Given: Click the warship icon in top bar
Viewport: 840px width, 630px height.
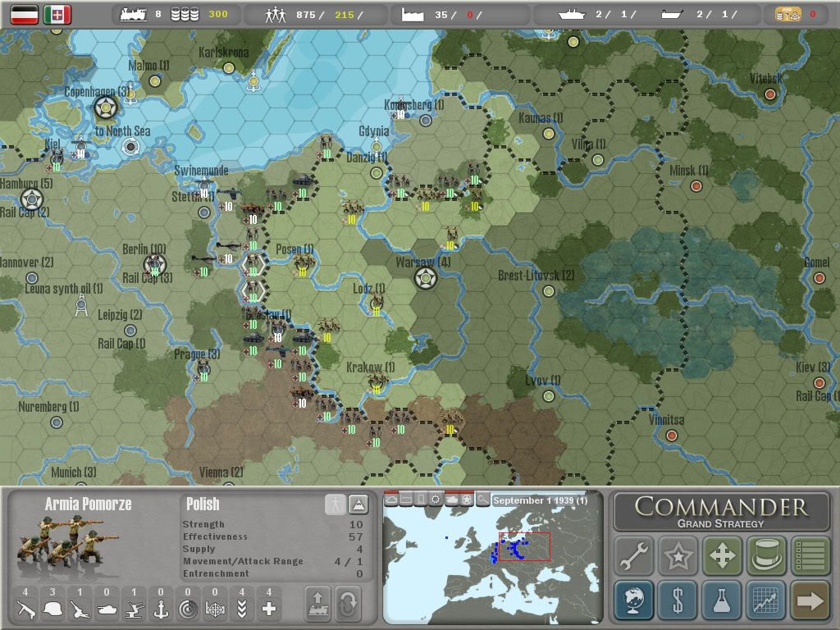Looking at the screenshot, I should point(571,15).
